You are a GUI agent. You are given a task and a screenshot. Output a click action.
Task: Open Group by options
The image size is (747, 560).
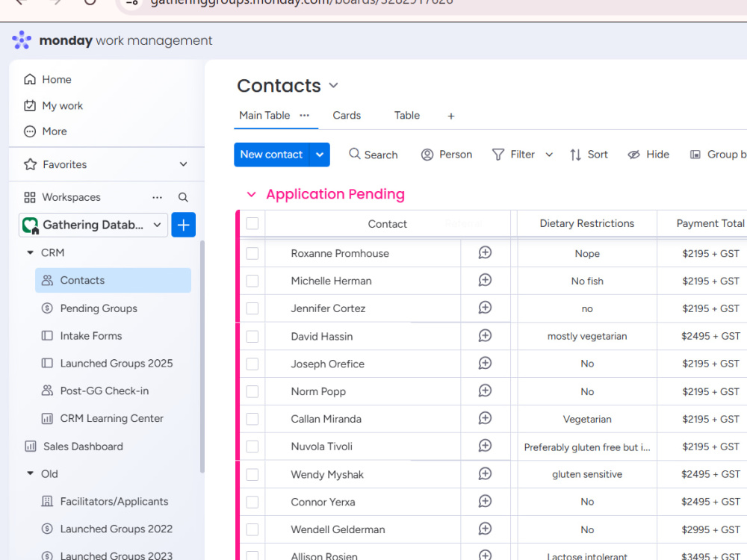(718, 155)
